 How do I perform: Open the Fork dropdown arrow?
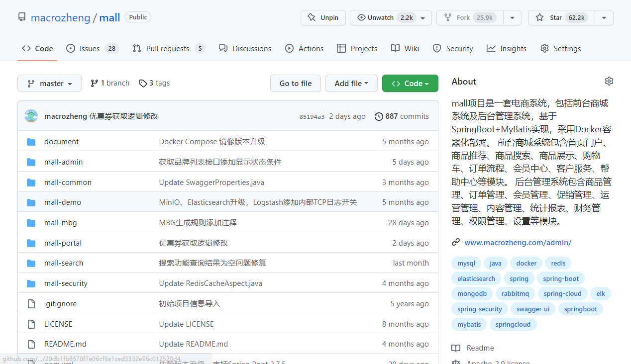[512, 17]
